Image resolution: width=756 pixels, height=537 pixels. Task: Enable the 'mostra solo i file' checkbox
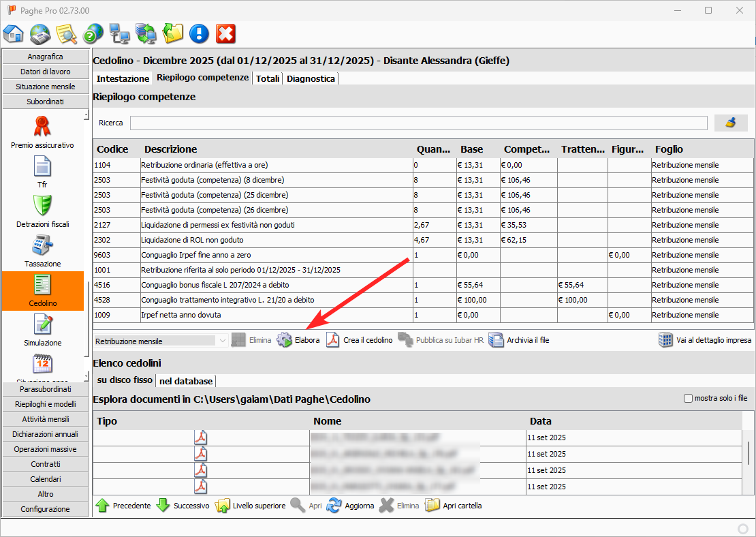coord(688,398)
